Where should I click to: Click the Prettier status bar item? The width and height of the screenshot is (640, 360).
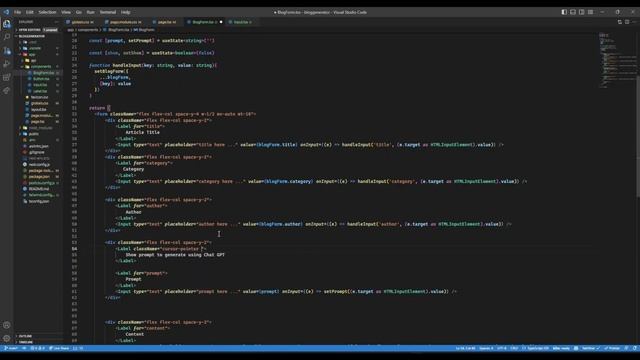(x=612, y=348)
